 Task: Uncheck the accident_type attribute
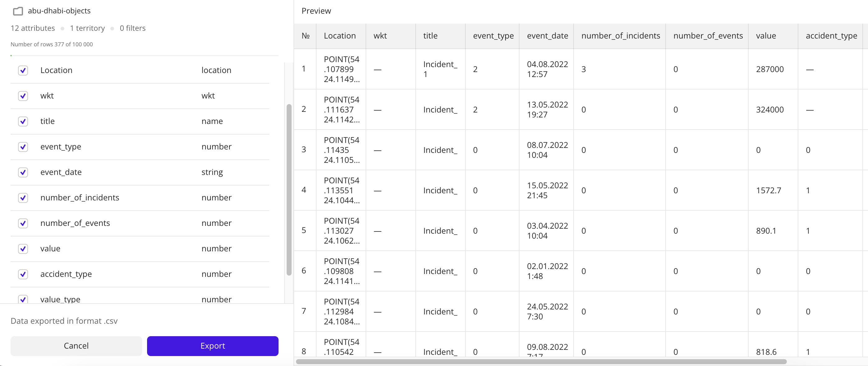tap(23, 274)
